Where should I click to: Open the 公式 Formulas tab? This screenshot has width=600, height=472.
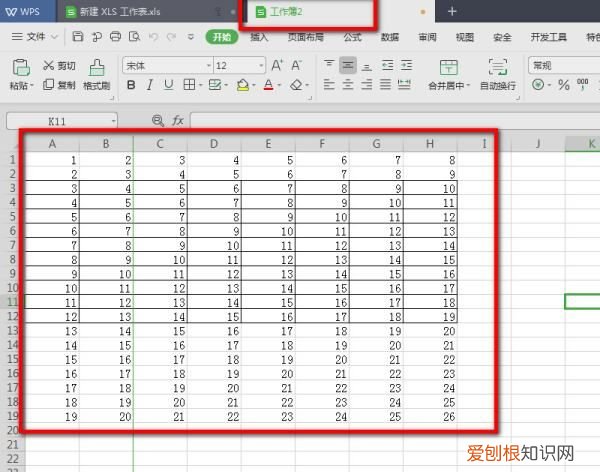coord(352,37)
